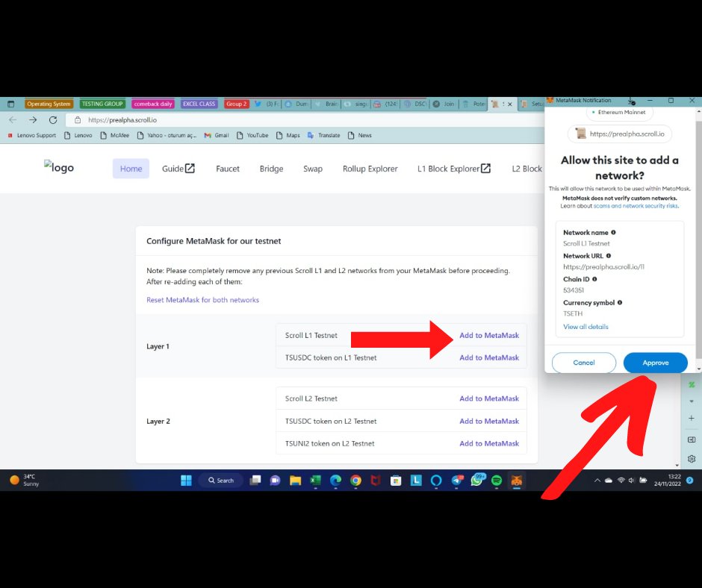Expand the TESTING GROUP tab group
The image size is (702, 588).
[102, 104]
